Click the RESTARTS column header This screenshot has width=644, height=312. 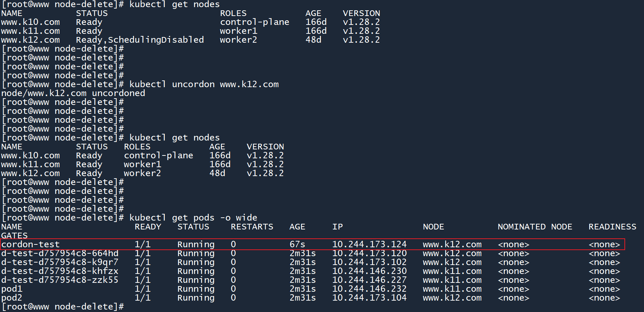tap(252, 227)
